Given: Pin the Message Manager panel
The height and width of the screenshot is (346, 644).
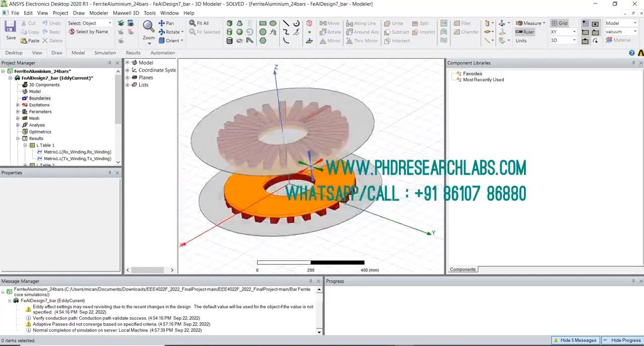Looking at the screenshot, I should (x=311, y=281).
